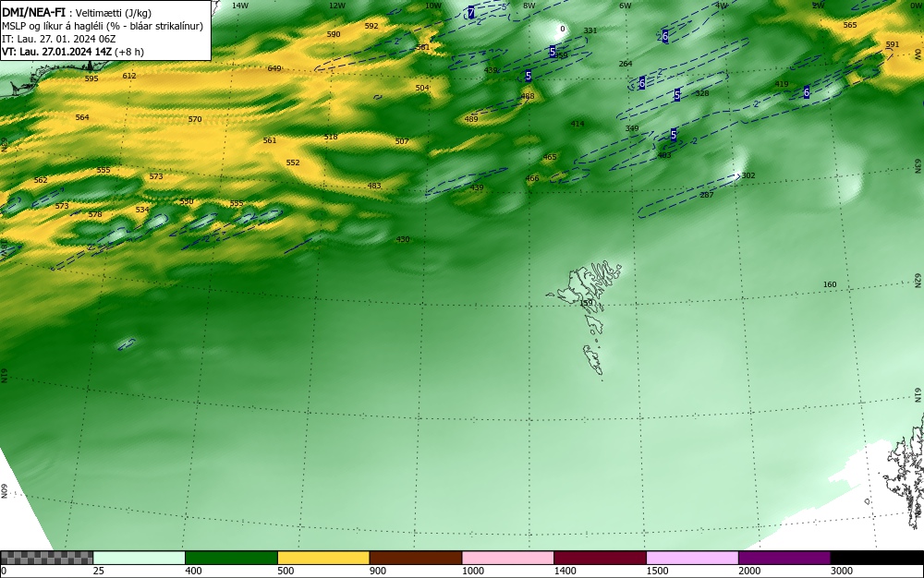This screenshot has height=578, width=924.
Task: Click the map value 414
Action: click(x=577, y=124)
